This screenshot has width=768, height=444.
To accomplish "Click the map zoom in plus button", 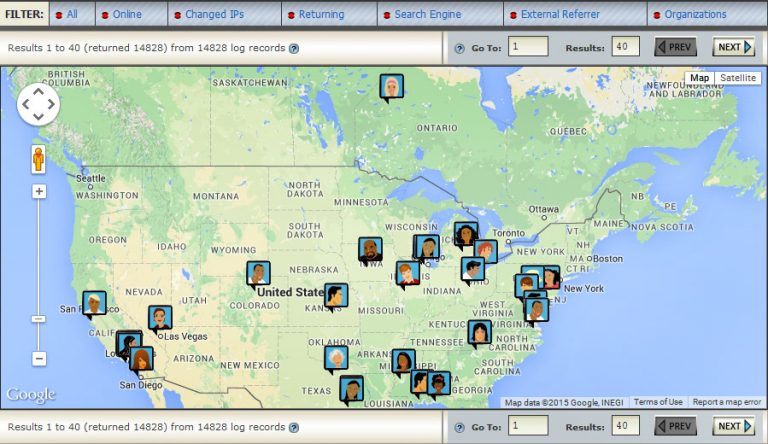I will 39,191.
